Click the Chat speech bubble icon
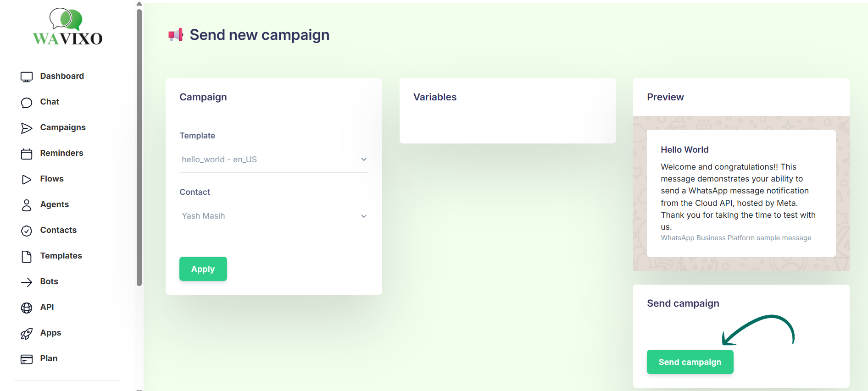The width and height of the screenshot is (868, 391). 27,103
